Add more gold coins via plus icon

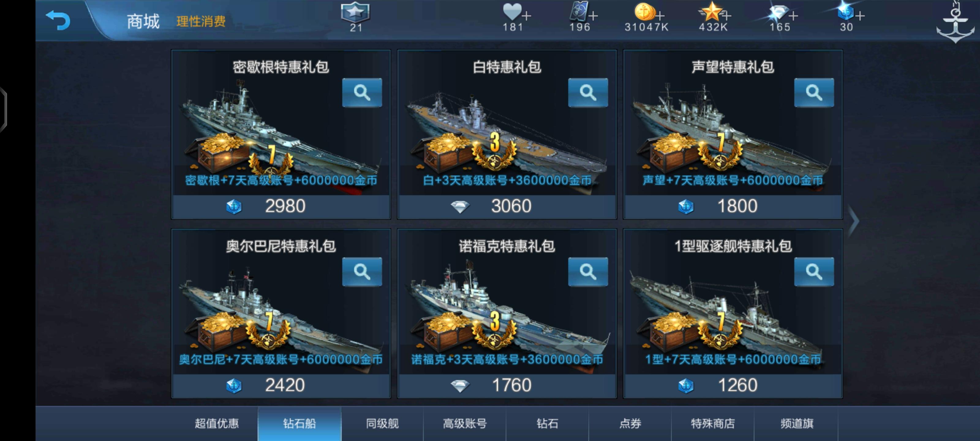[660, 16]
